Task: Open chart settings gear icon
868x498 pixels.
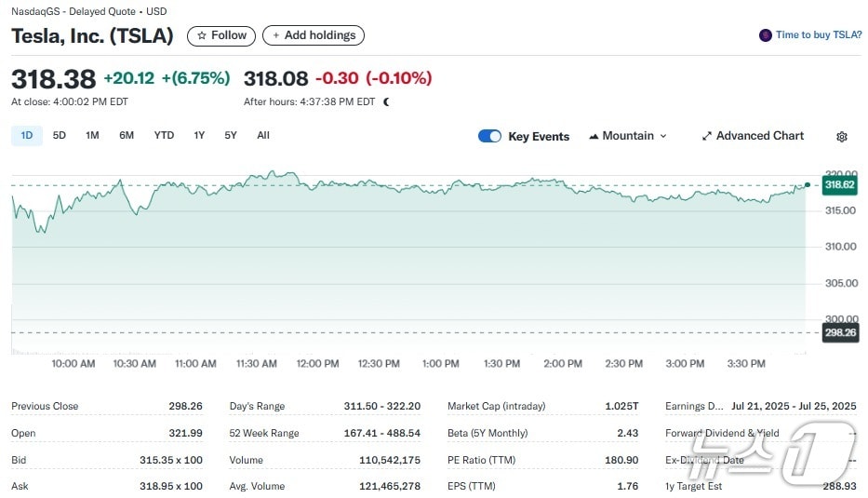Action: click(x=842, y=137)
